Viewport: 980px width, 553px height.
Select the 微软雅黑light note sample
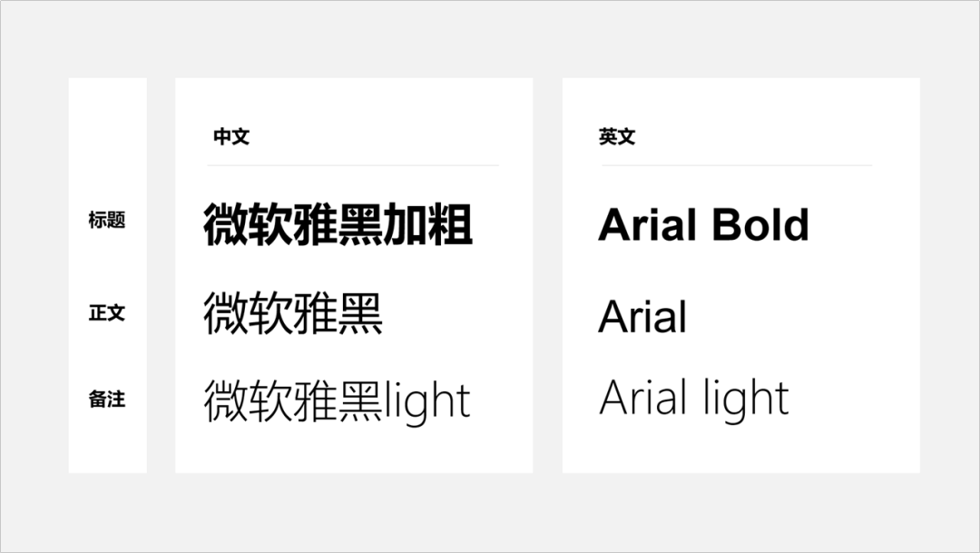click(x=337, y=401)
